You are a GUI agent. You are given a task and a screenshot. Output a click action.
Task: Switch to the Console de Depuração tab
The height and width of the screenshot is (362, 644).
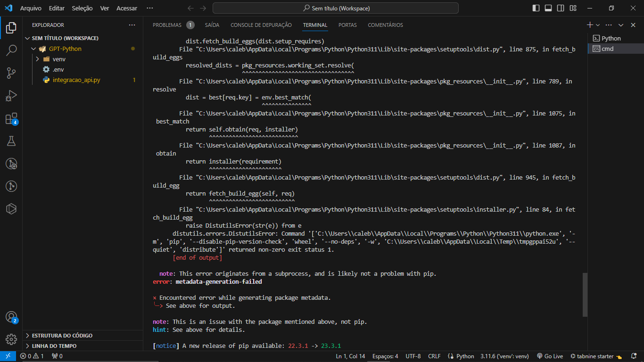261,25
